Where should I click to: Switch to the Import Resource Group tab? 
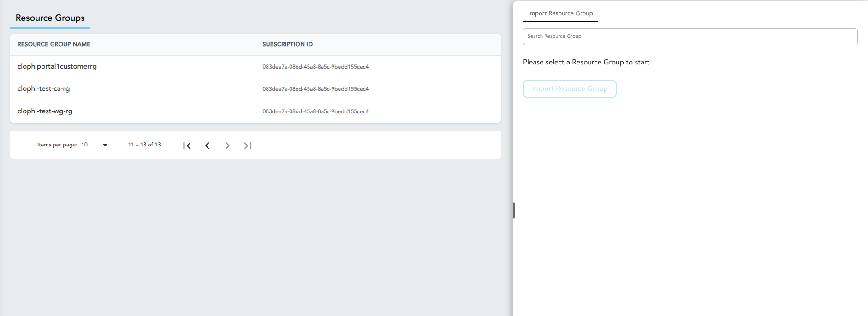click(560, 13)
